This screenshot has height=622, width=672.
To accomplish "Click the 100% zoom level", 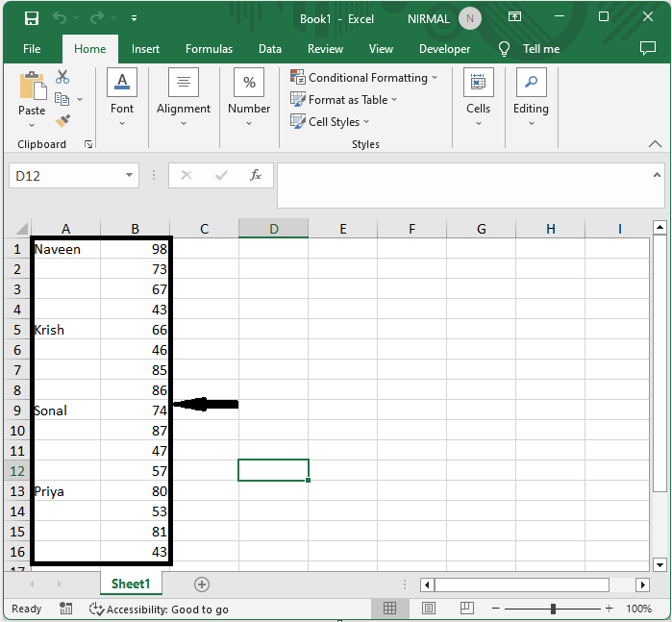I will point(638,608).
